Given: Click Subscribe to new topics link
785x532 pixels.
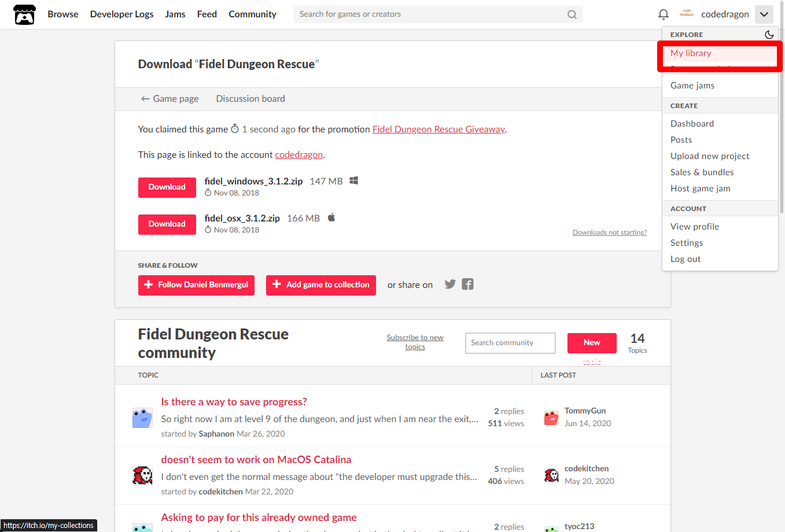Looking at the screenshot, I should click(x=415, y=342).
